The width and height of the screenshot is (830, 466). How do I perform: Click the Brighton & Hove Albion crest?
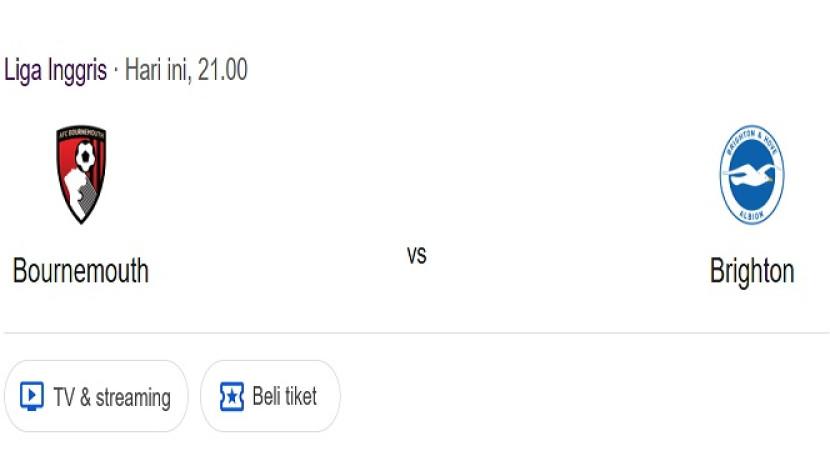[x=751, y=175]
